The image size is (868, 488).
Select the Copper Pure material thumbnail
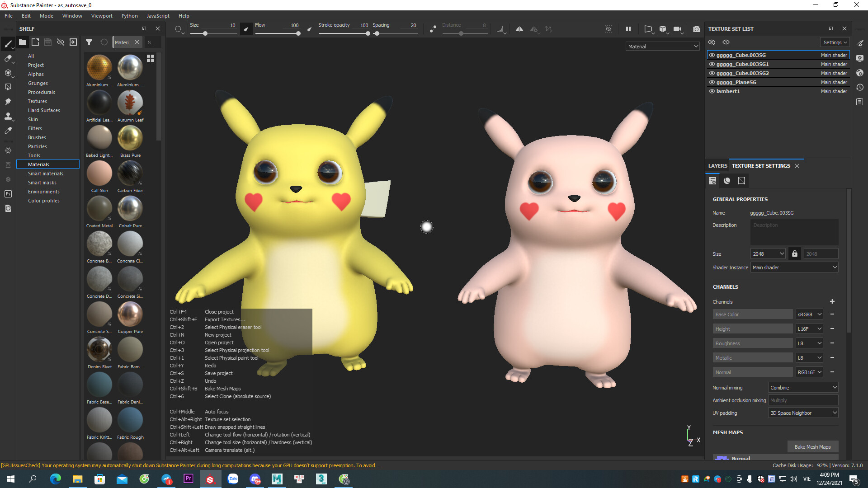130,314
